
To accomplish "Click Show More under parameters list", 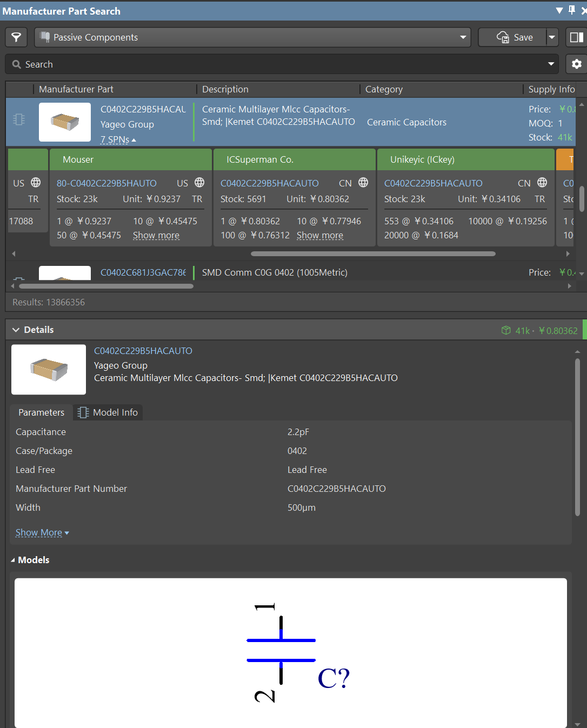I will pyautogui.click(x=42, y=532).
